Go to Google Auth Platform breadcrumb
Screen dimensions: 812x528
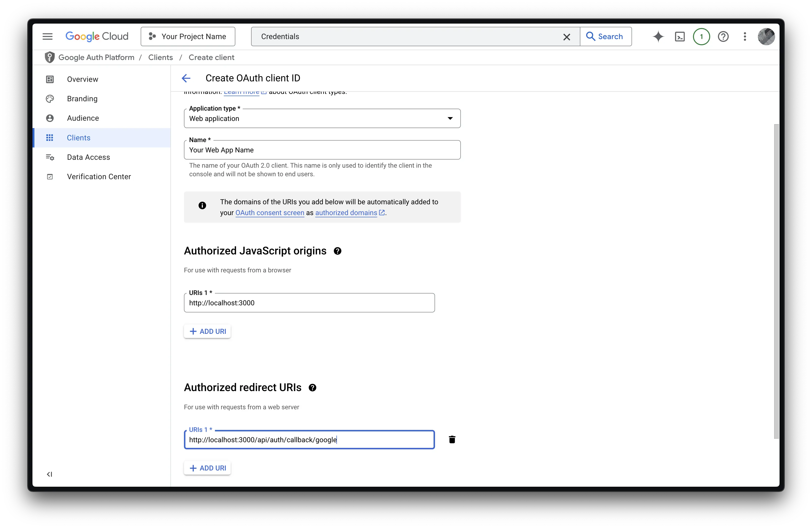click(96, 57)
